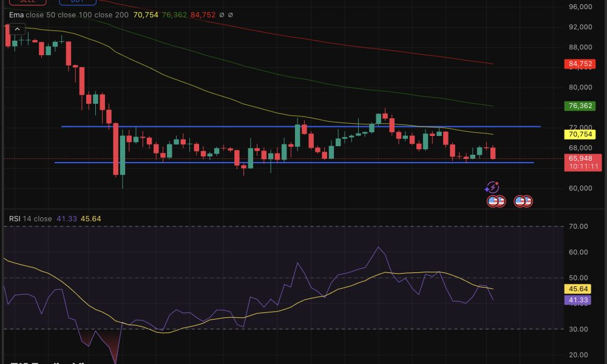Viewport: 607px width, 364px height.
Task: Hide an EMA plot with the second crossed-circle icon
Action: click(x=230, y=16)
